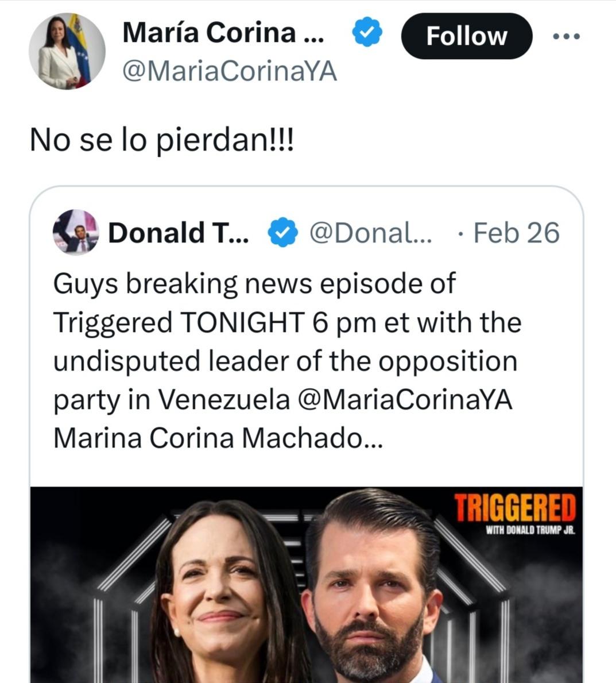
Task: Open María Corina's profile picture
Action: (x=67, y=52)
